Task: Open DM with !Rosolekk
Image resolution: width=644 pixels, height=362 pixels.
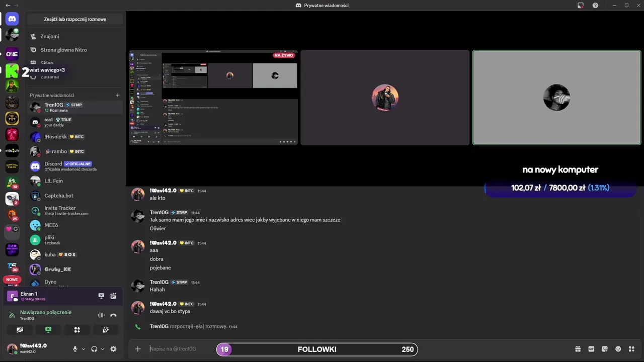Action: pos(74,137)
